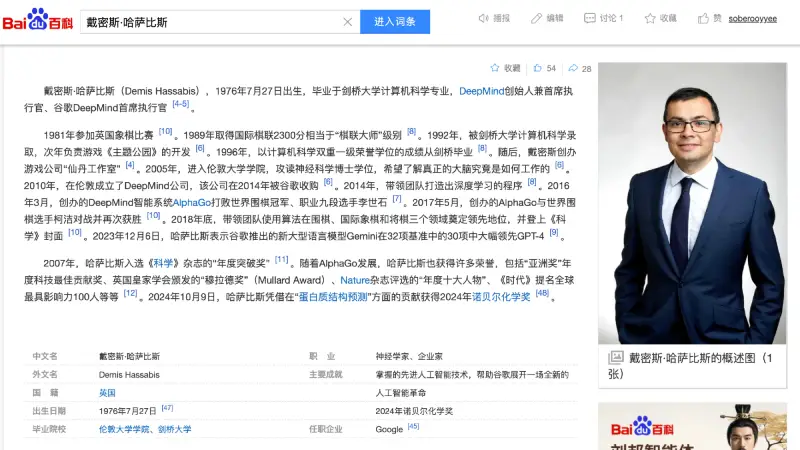Open the 伦敦大学学院 link in infobox
The width and height of the screenshot is (800, 450).
124,429
